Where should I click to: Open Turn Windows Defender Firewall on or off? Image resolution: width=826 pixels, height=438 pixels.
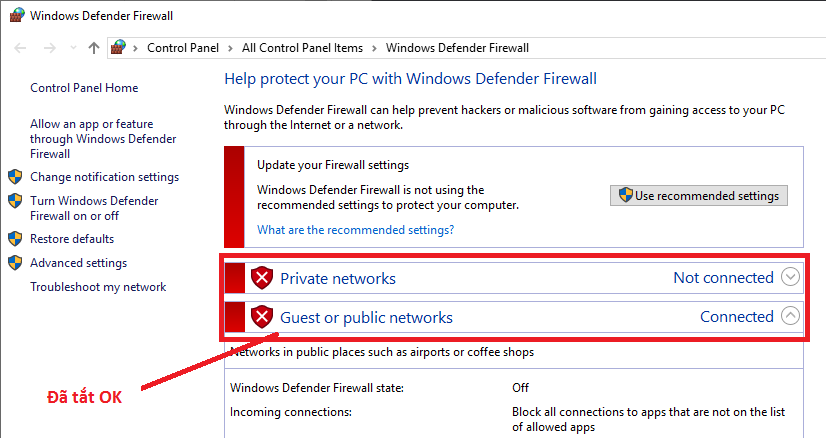coord(94,208)
